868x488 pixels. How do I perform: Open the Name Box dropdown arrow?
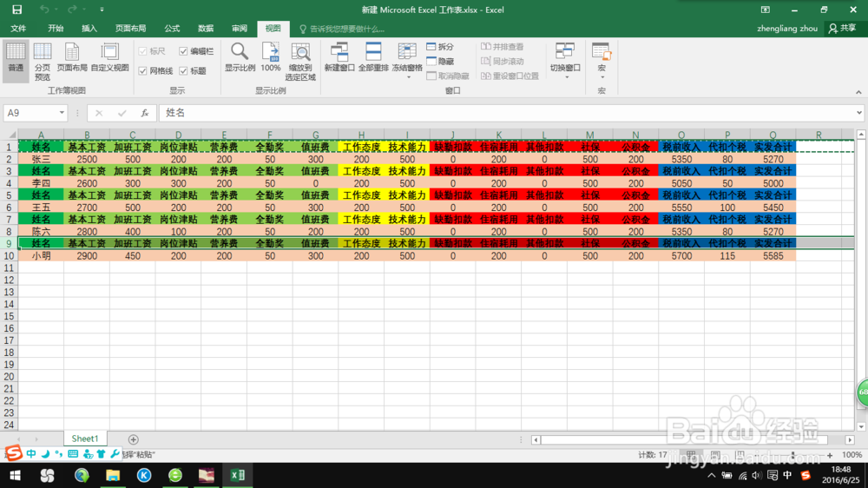click(x=62, y=113)
